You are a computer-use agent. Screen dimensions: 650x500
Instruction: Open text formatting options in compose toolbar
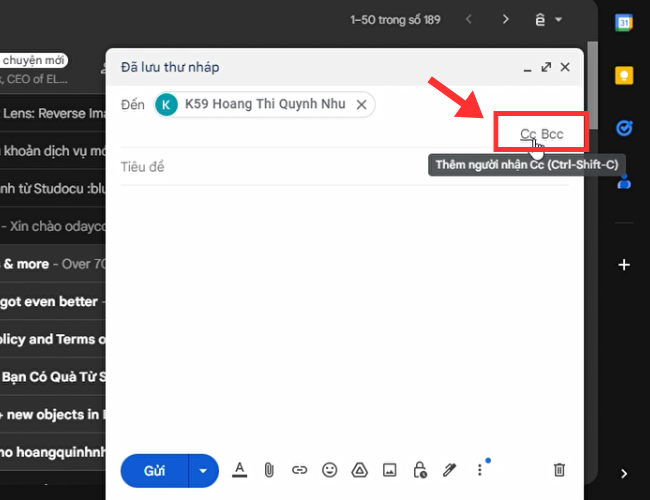239,469
